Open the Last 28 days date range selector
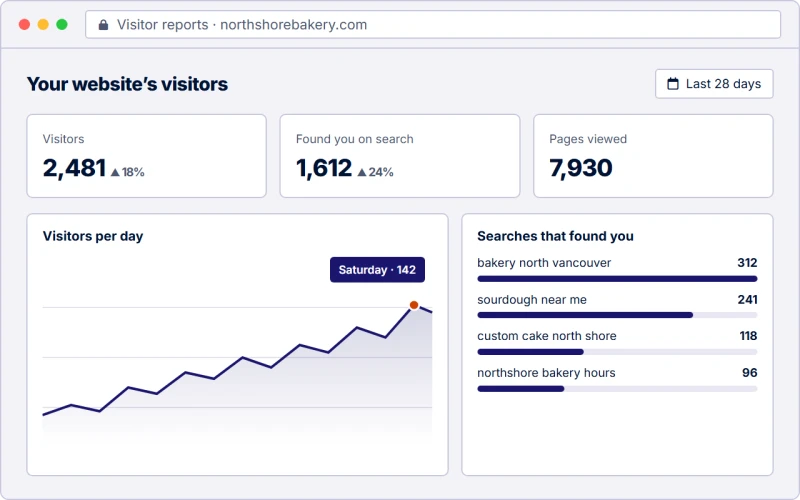This screenshot has width=800, height=500. pos(714,84)
